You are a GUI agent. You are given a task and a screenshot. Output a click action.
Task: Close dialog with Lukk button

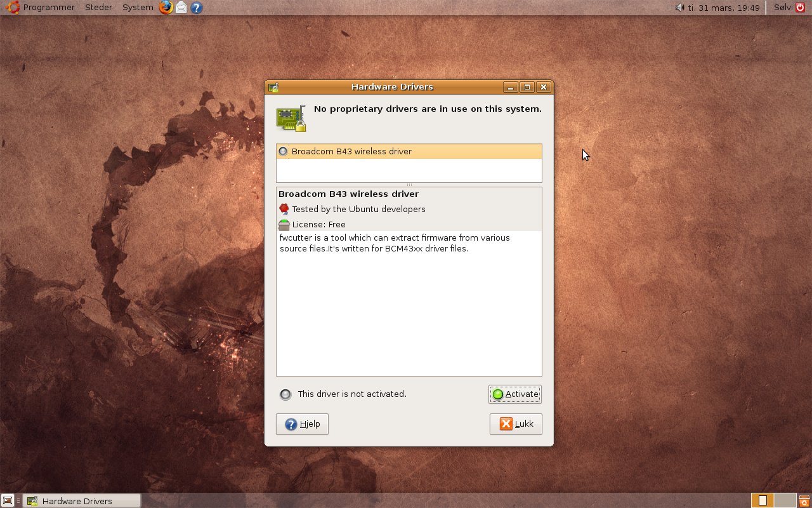point(516,424)
